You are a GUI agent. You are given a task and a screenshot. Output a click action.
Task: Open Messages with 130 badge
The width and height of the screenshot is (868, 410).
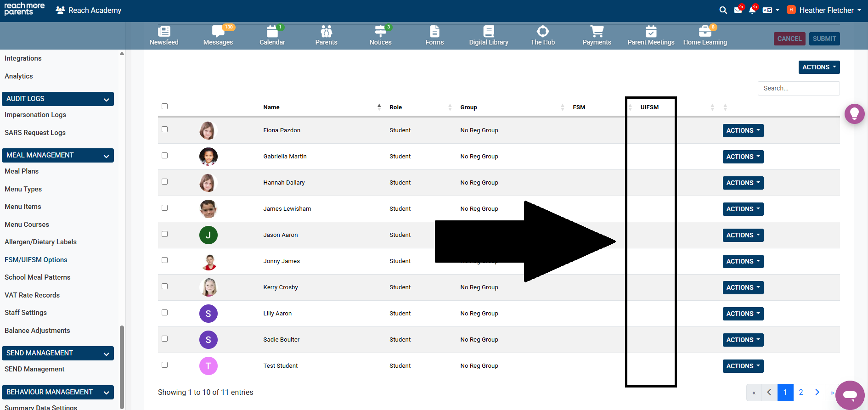coord(218,32)
